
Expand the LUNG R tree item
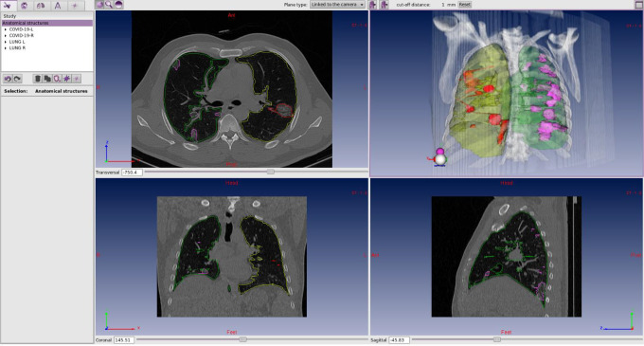point(6,48)
